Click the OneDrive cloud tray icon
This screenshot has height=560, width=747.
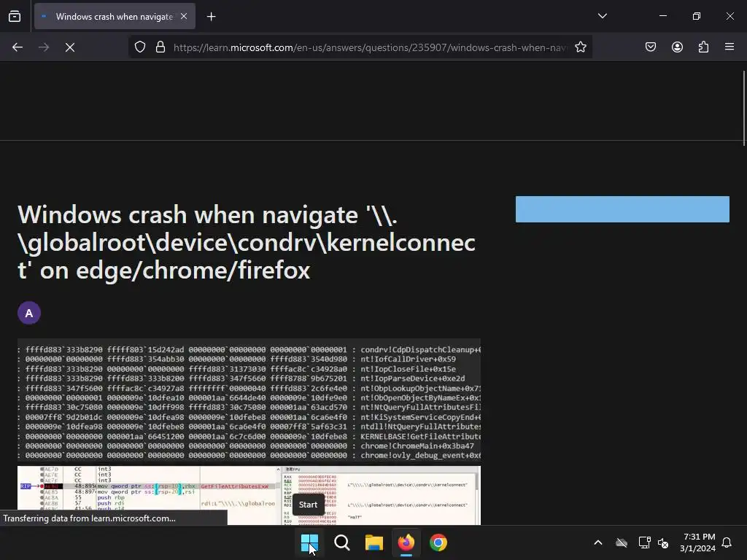(622, 542)
